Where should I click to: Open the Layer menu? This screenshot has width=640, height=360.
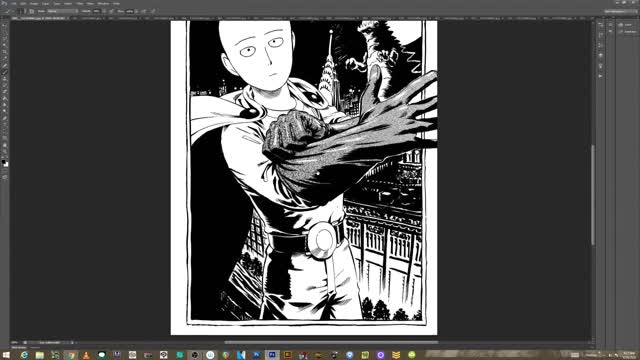[45, 4]
